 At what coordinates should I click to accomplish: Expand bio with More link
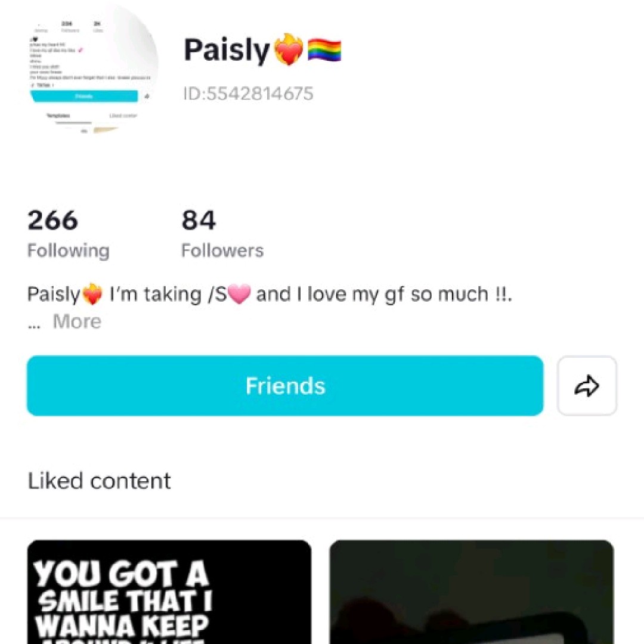77,321
